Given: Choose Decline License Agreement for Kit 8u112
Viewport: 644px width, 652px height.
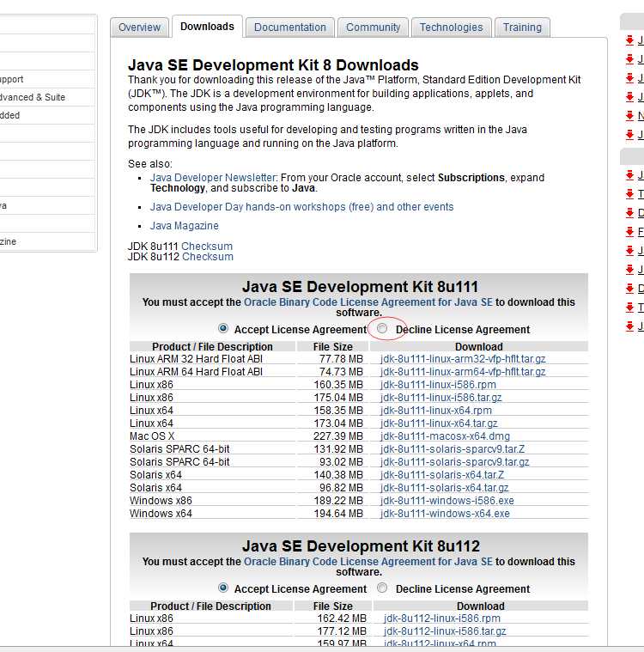Looking at the screenshot, I should 381,588.
